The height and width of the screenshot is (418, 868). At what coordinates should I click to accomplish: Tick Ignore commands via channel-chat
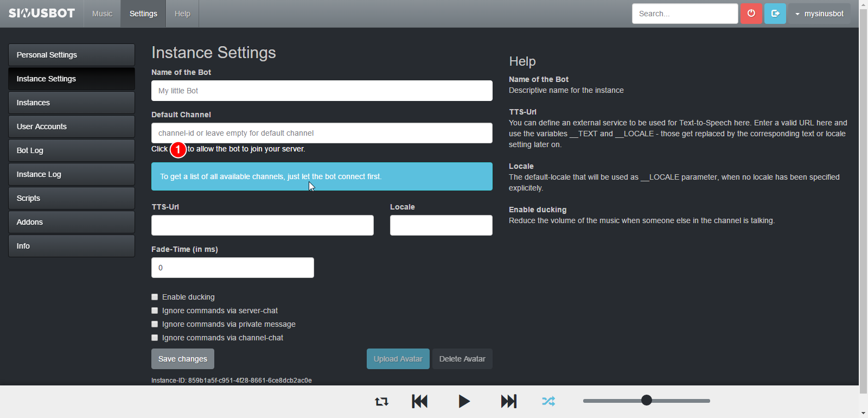pyautogui.click(x=155, y=338)
